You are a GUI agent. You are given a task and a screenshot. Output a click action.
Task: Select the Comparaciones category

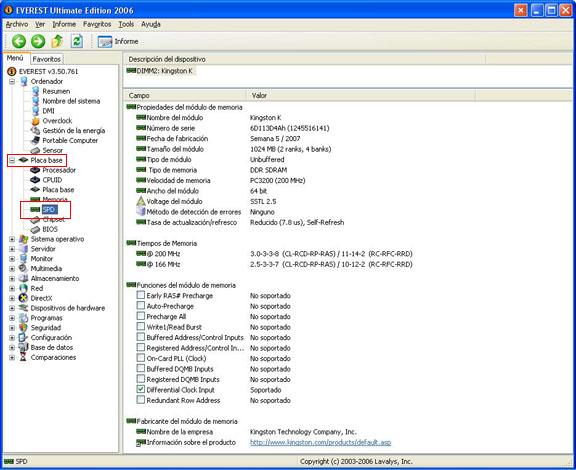click(x=53, y=357)
